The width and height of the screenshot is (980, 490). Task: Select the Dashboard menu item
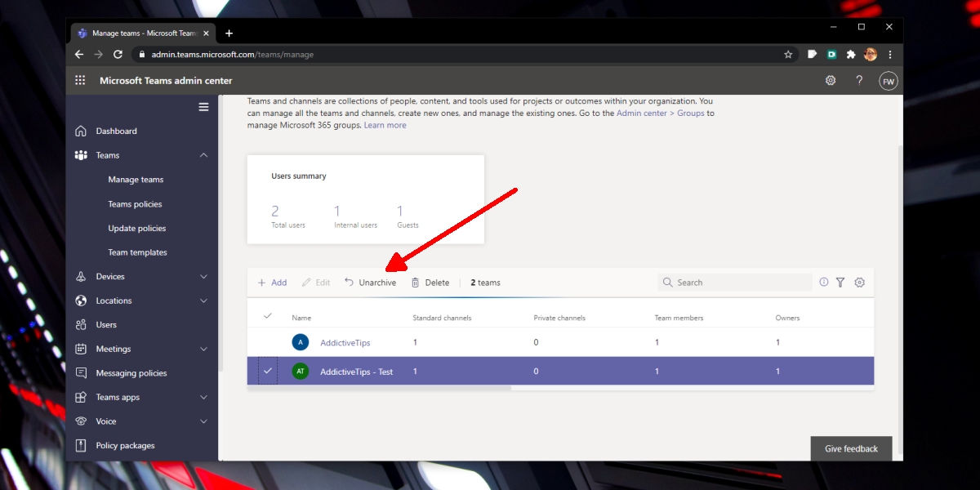pyautogui.click(x=116, y=131)
